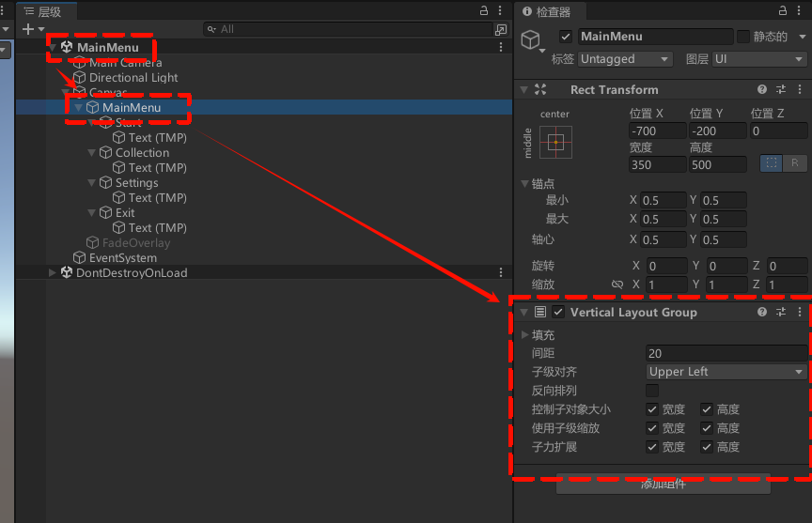The image size is (812, 523).
Task: Click the Rect Transform presets slider icon
Action: [x=781, y=89]
